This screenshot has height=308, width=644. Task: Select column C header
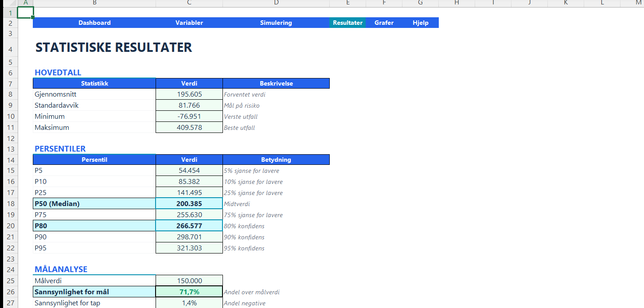pyautogui.click(x=189, y=4)
